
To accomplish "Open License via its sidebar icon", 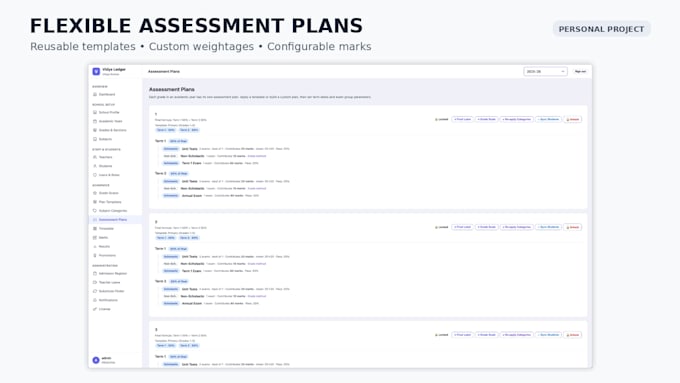I will tap(95, 309).
